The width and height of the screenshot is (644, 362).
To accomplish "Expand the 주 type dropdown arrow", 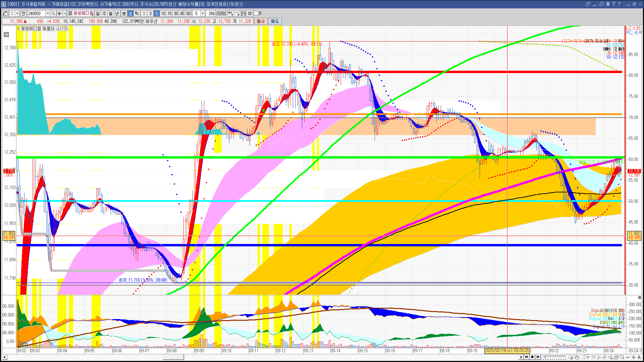I will (17, 13).
